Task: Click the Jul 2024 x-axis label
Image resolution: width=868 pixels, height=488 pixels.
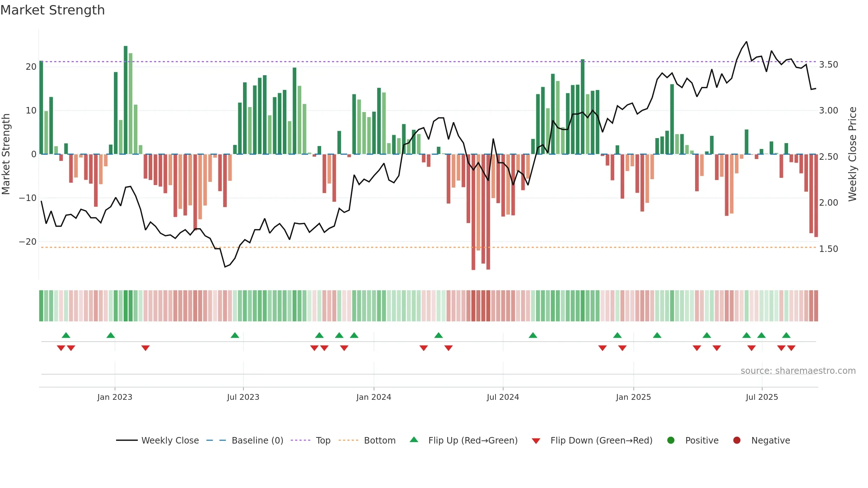Action: (503, 397)
